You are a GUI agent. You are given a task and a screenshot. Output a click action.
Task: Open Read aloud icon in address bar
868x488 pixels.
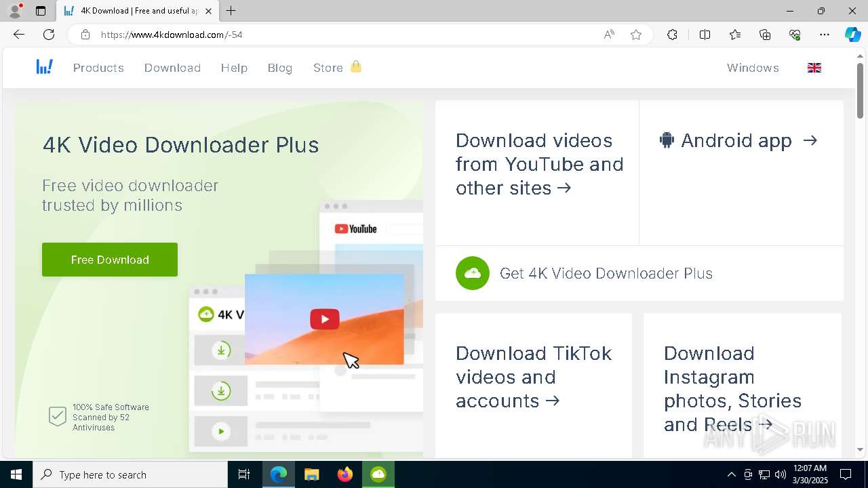coord(609,35)
